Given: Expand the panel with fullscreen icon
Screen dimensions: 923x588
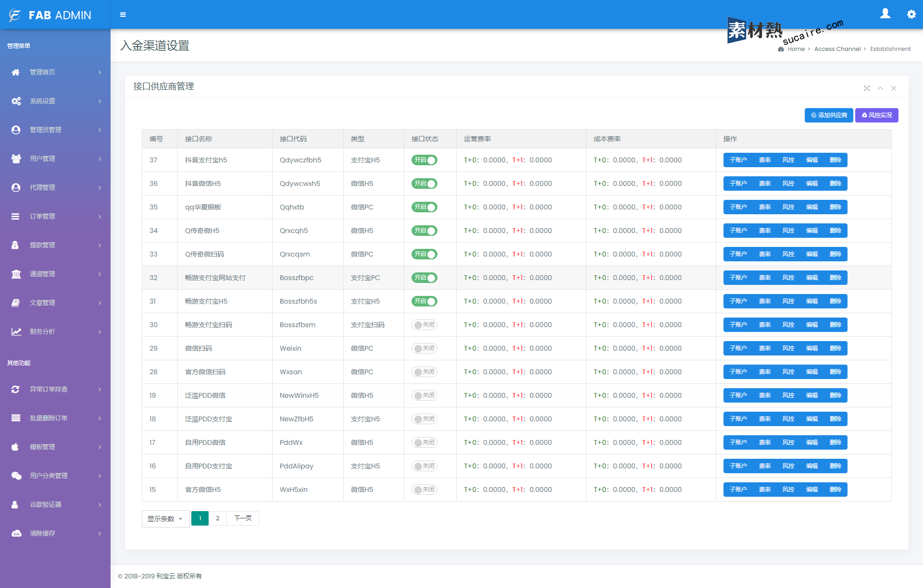Looking at the screenshot, I should 867,88.
